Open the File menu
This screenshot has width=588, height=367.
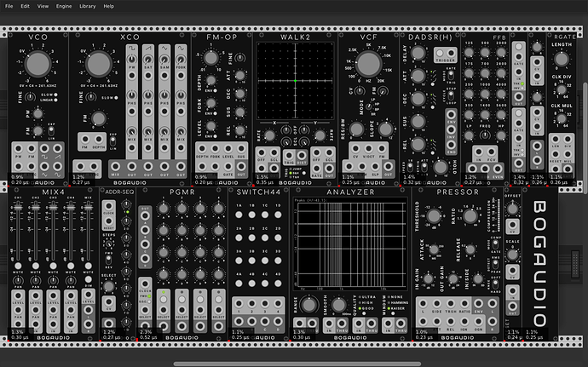(x=9, y=6)
